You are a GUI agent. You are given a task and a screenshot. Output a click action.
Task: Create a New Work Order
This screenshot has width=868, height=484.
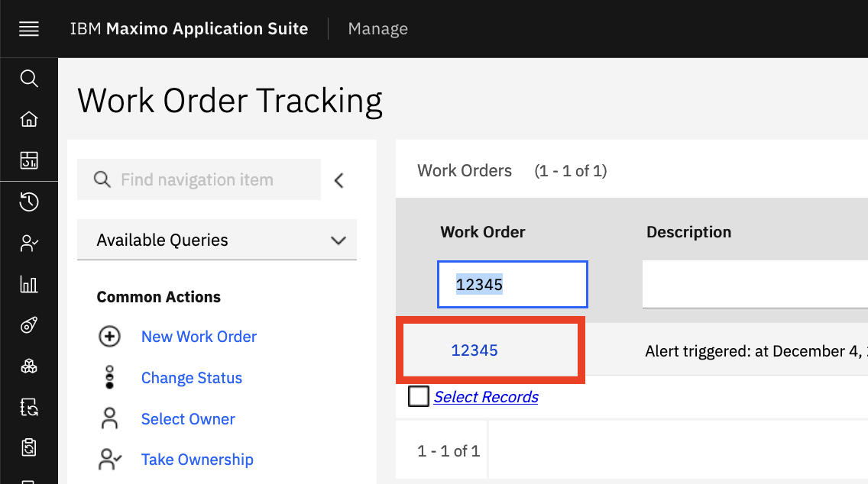[x=199, y=337]
